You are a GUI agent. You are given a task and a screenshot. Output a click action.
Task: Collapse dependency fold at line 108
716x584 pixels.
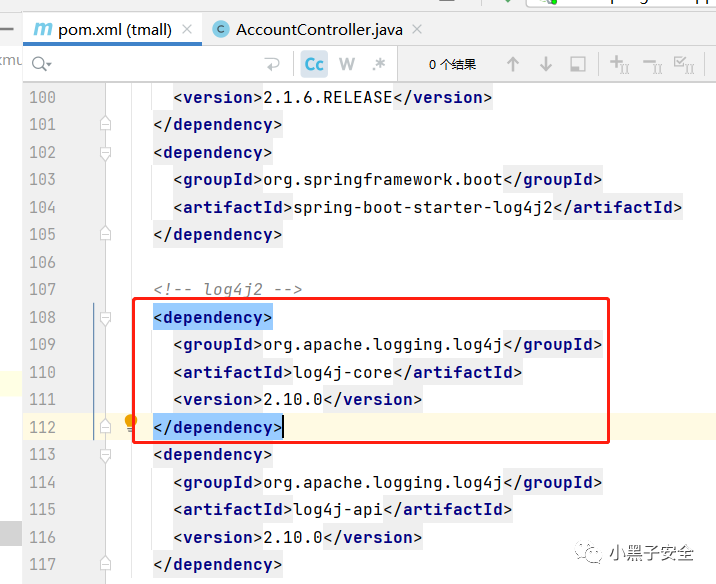pyautogui.click(x=105, y=318)
